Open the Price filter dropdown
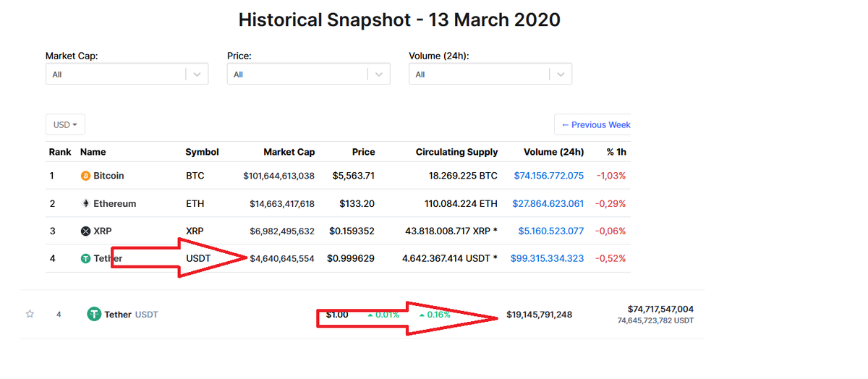The width and height of the screenshot is (868, 379). pyautogui.click(x=308, y=74)
